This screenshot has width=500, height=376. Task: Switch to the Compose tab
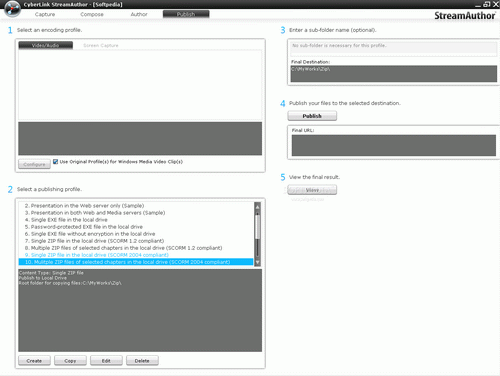click(92, 14)
